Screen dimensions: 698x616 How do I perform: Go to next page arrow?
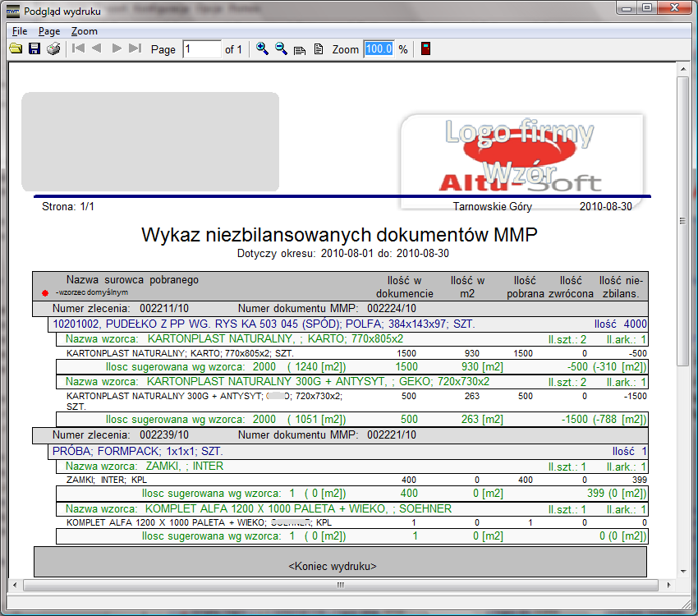(117, 49)
